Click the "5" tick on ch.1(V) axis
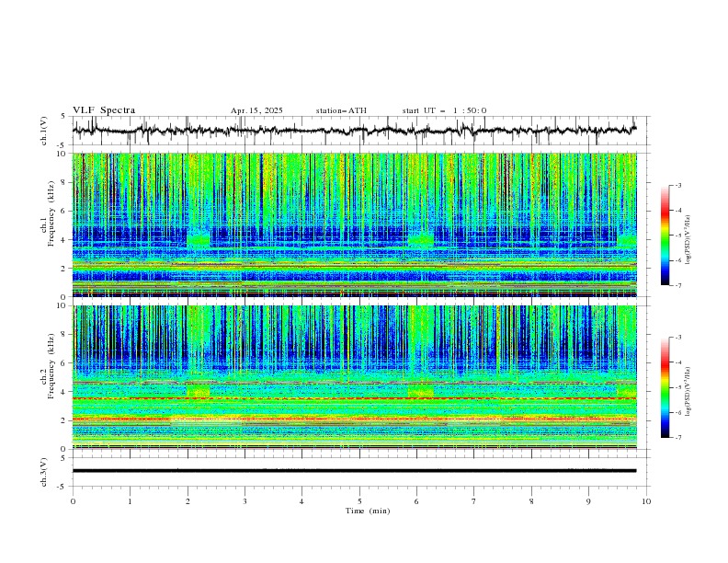 [63, 117]
